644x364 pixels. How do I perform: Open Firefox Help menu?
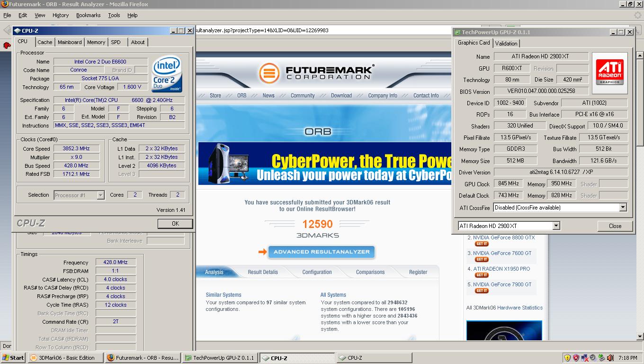pos(133,15)
